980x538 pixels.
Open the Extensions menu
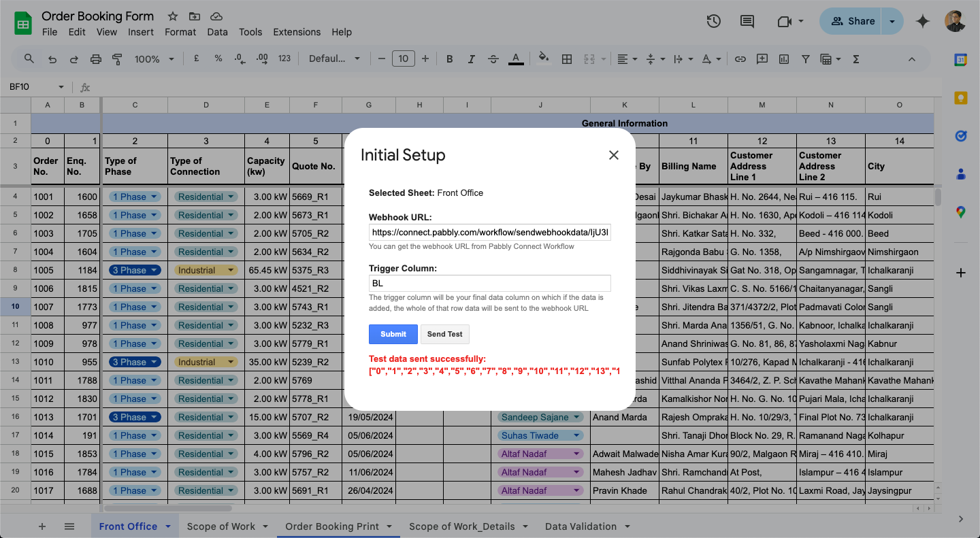coord(297,32)
